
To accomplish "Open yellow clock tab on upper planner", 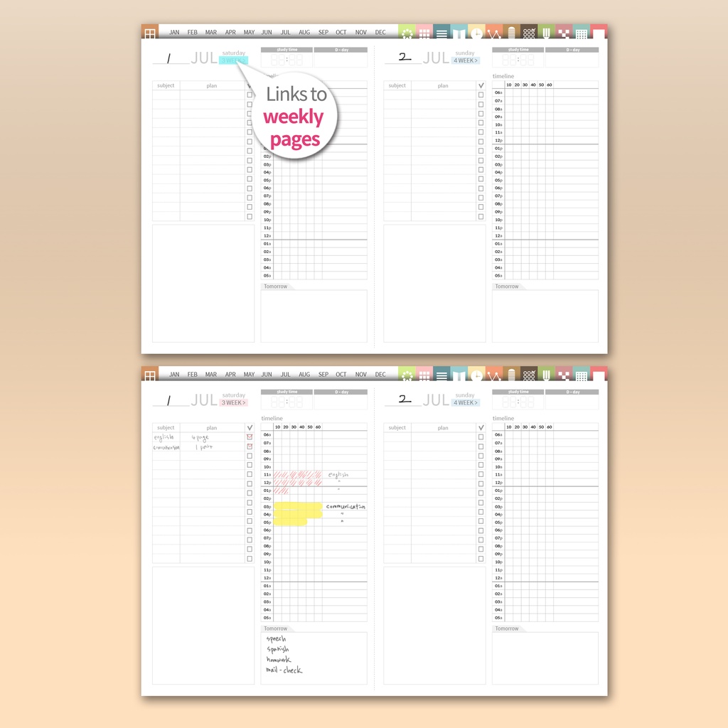I will (476, 32).
